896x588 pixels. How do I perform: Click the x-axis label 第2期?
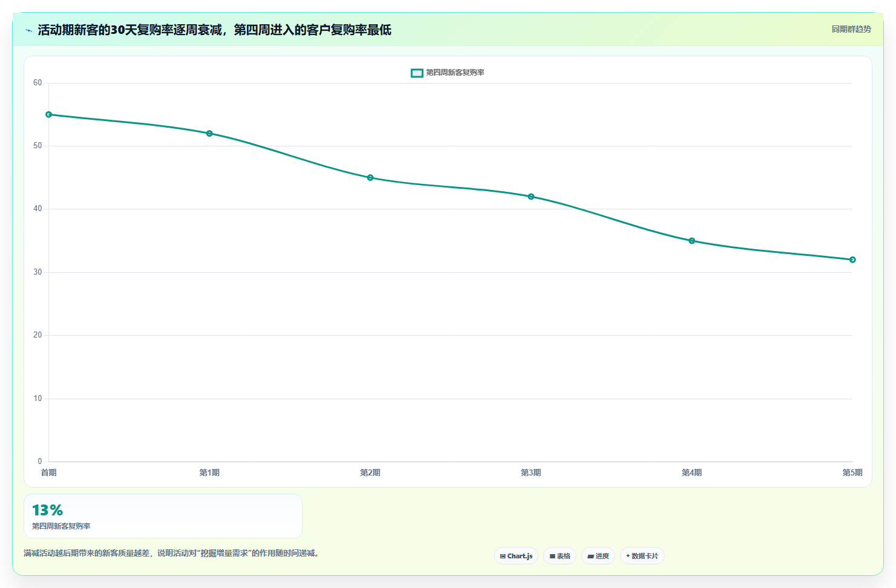pyautogui.click(x=371, y=472)
